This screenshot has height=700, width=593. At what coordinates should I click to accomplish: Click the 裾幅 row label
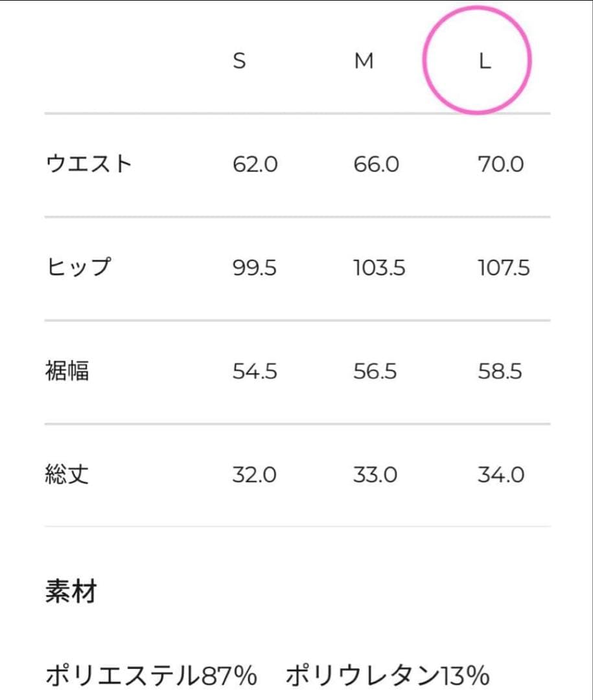67,371
